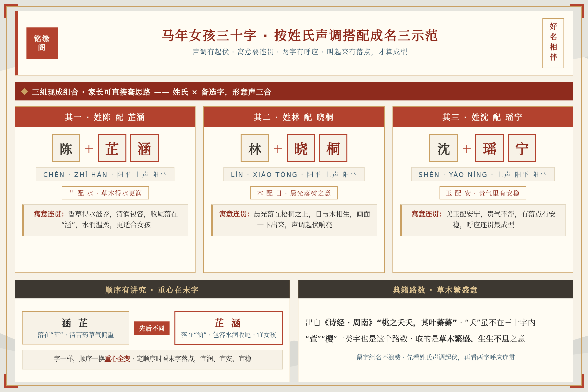The width and height of the screenshot is (588, 392).
Task: Click the 顺序有讲究 · 重心在末字 header
Action: point(152,290)
